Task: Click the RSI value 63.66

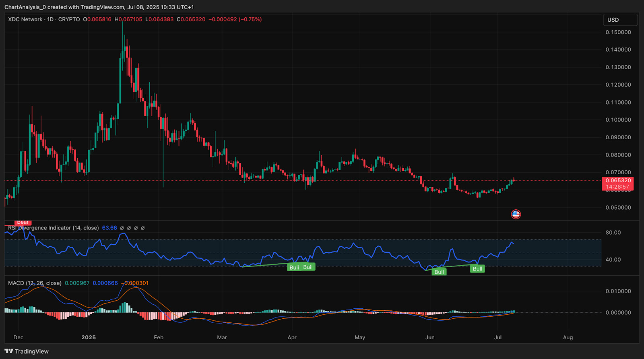Action: pos(109,228)
